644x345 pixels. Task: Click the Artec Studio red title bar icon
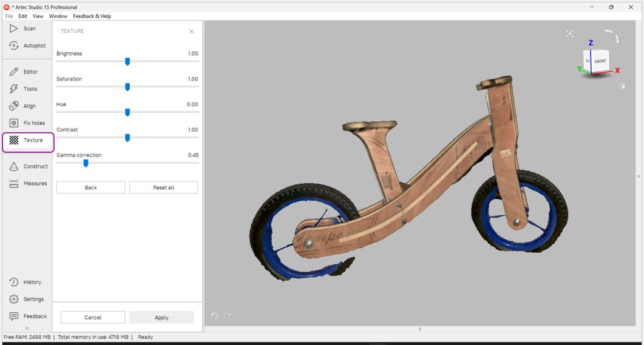point(6,7)
